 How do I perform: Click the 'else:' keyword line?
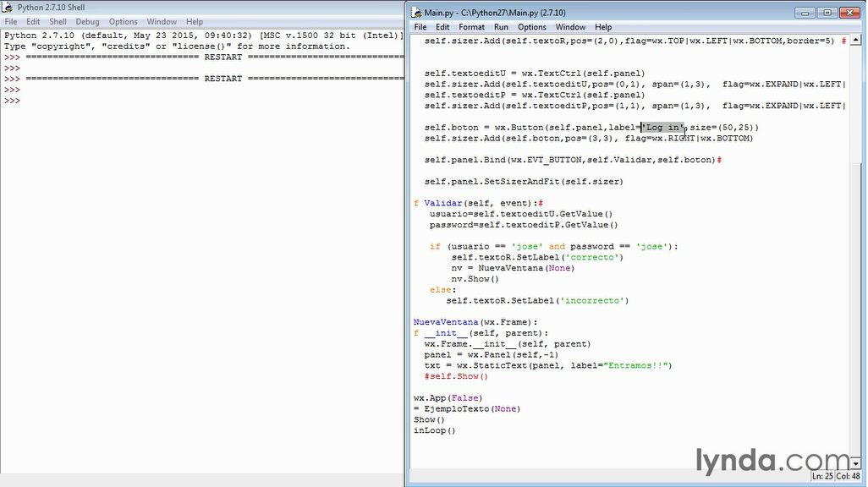pos(442,290)
